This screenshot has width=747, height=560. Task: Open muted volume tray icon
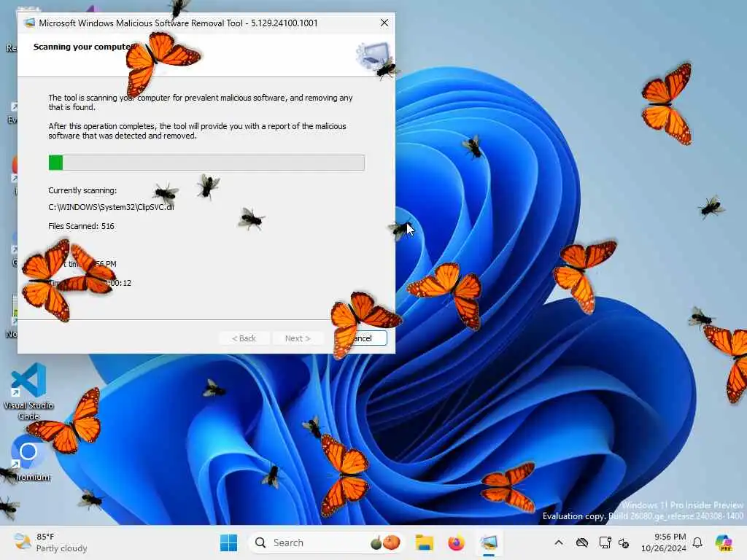click(624, 542)
